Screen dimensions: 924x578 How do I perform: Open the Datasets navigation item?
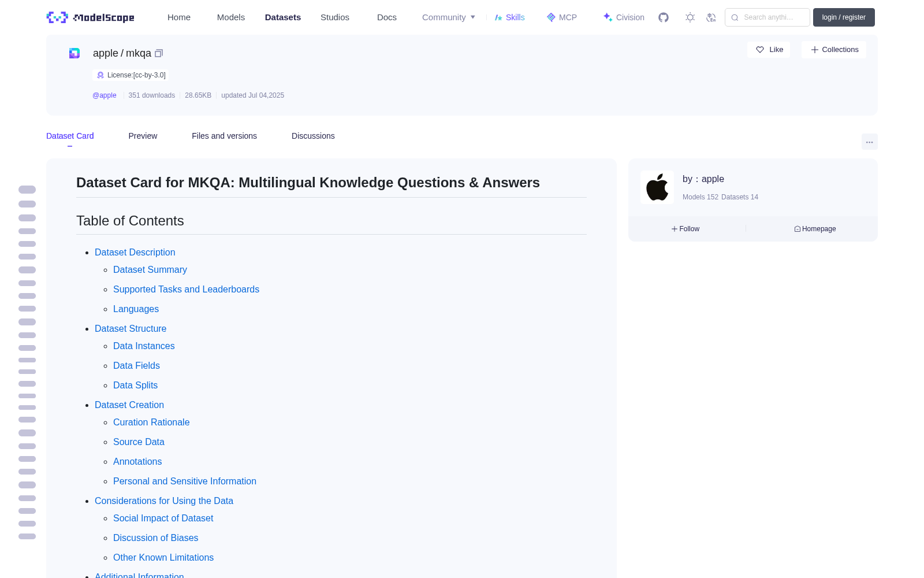tap(283, 17)
